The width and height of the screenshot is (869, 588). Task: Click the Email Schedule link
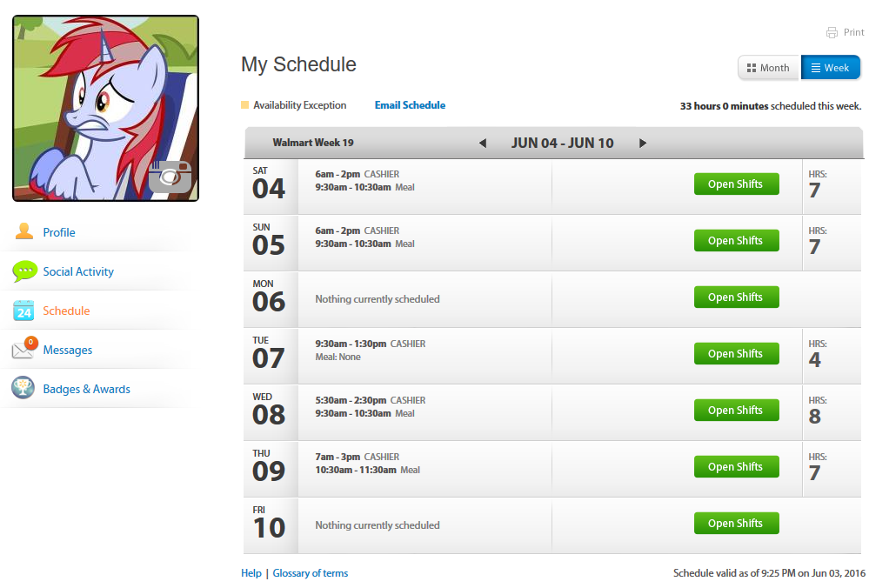point(410,105)
